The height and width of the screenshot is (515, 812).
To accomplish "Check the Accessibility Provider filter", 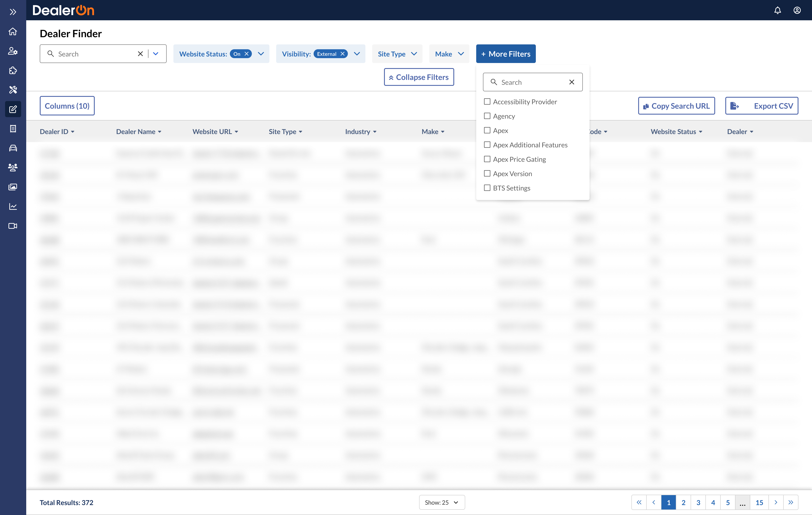I will tap(487, 101).
